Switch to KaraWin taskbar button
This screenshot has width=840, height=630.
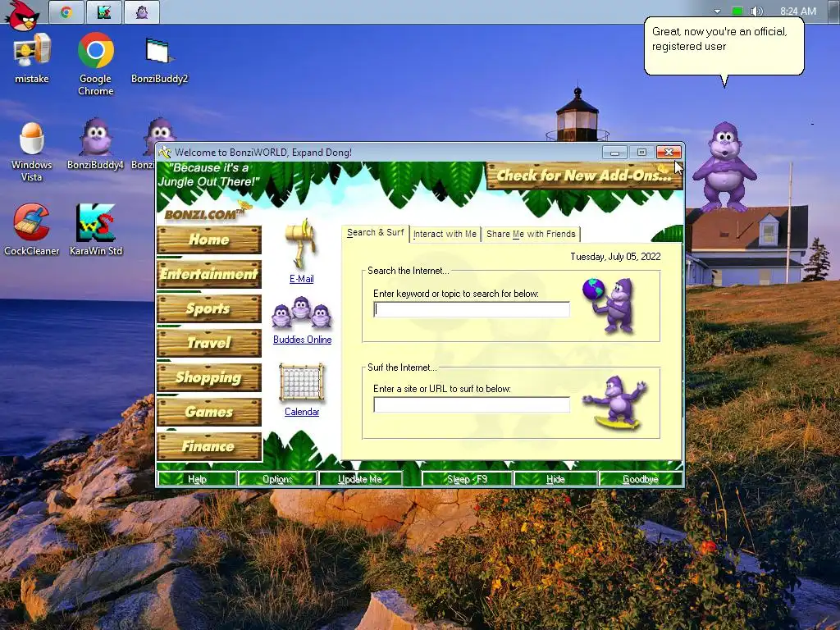(x=104, y=11)
